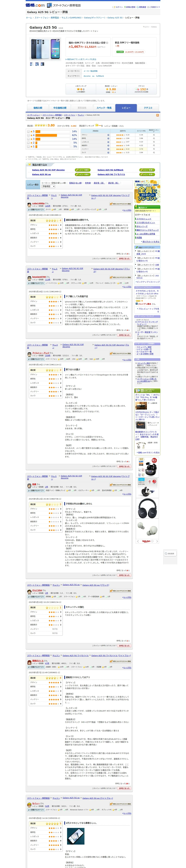
Task: Open the 評価項目 sort dropdown
Action: 48,186
